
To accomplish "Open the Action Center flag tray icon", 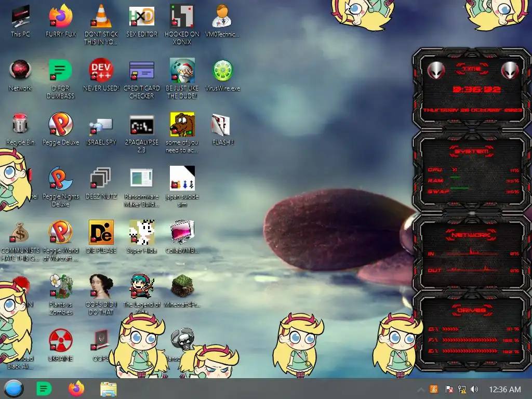I will 449,389.
